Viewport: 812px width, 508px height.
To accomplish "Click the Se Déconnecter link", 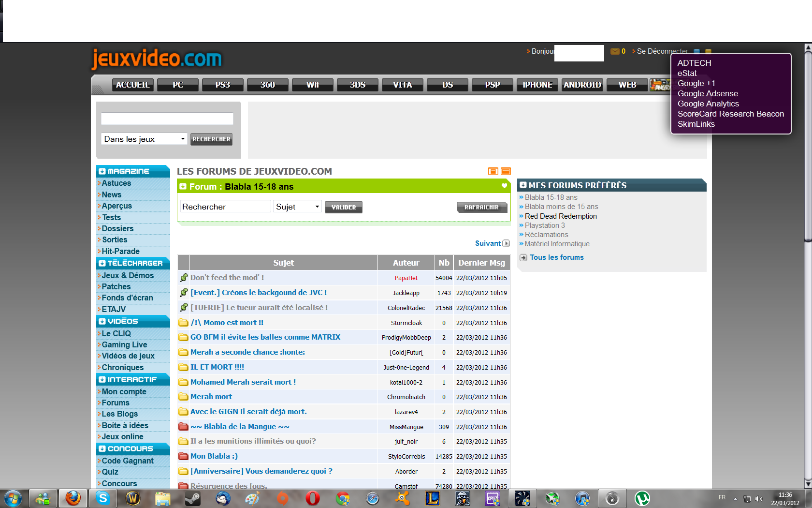I will pyautogui.click(x=662, y=51).
